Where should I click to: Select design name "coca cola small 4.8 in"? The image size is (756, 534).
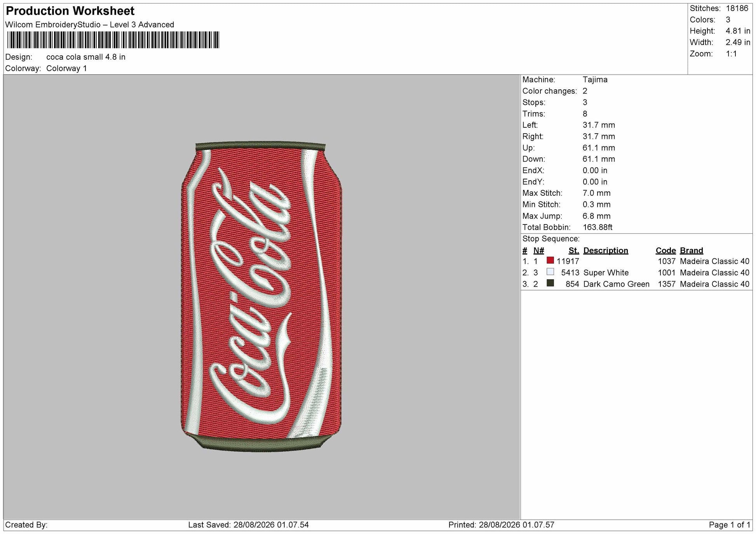[x=86, y=57]
